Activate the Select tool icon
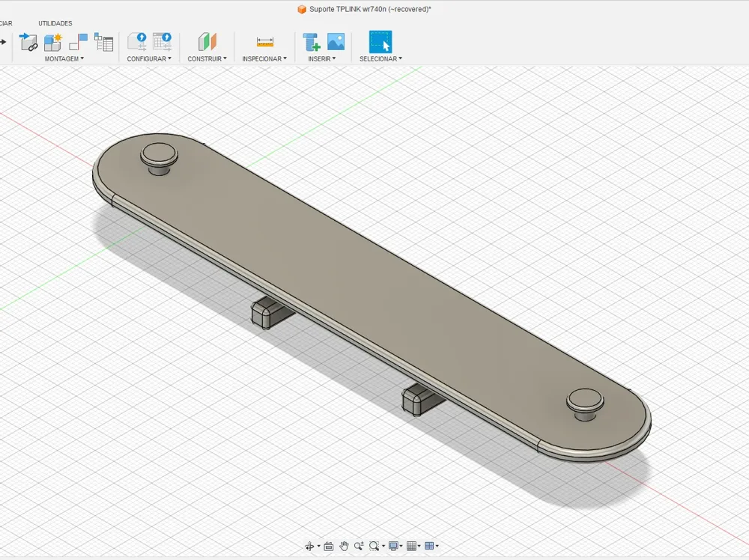 (x=380, y=42)
